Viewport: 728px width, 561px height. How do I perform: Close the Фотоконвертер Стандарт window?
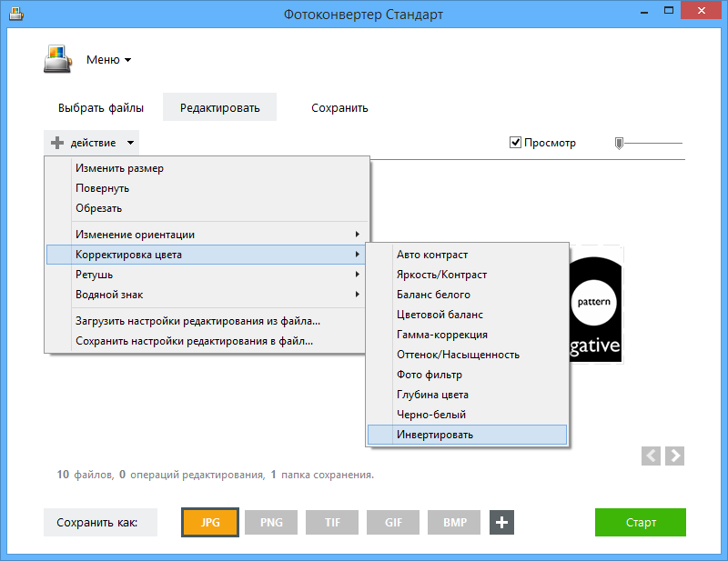coord(701,10)
